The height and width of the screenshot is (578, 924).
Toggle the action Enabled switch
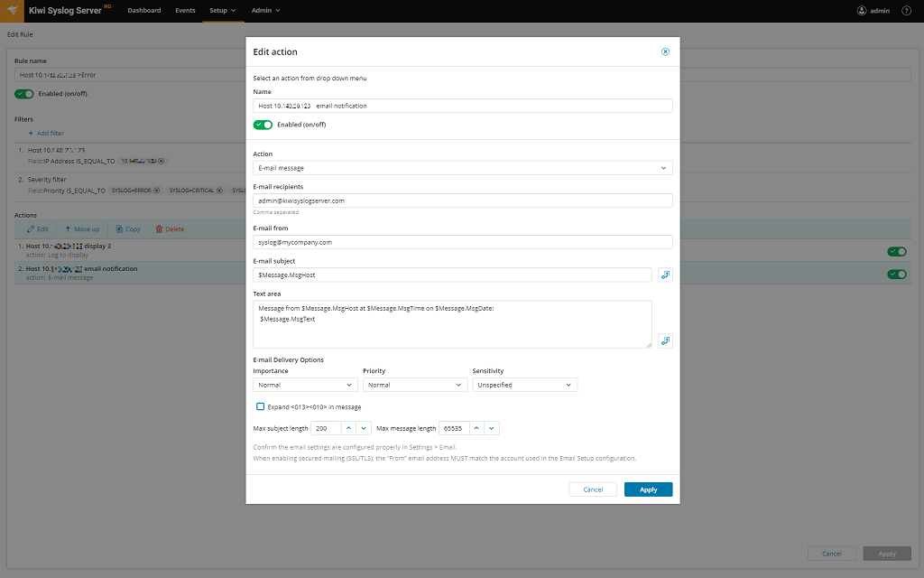click(x=263, y=125)
